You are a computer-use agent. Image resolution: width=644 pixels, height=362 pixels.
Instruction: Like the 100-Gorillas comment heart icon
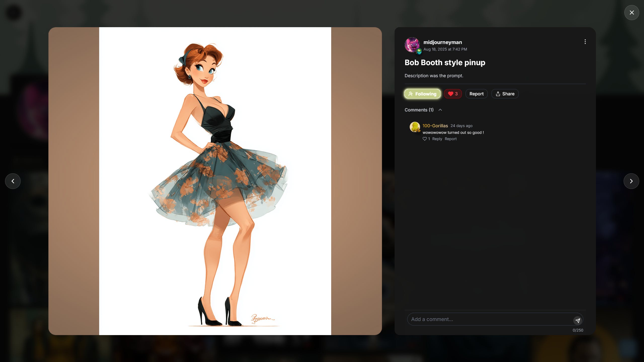[425, 139]
